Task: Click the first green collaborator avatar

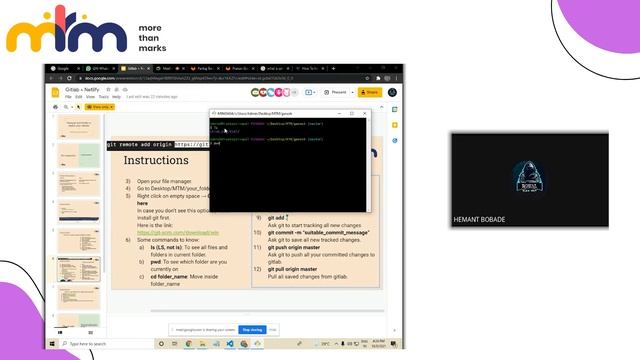Action: (x=255, y=93)
